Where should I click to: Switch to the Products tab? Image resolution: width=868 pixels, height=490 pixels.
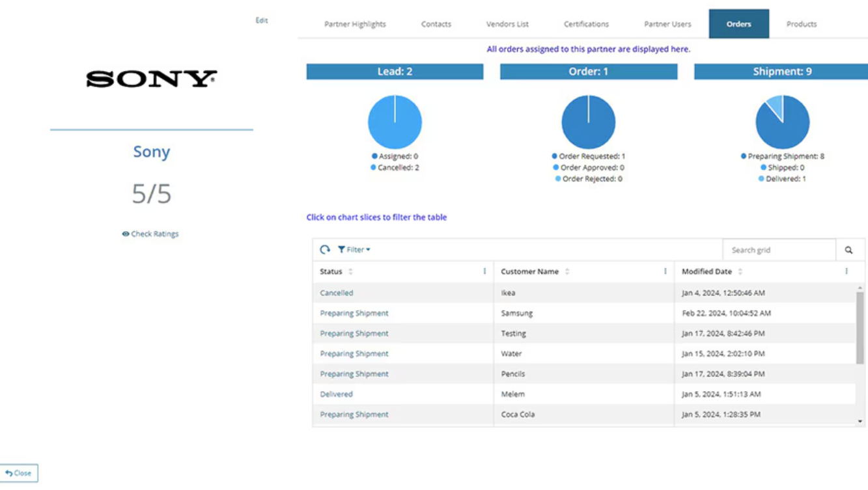[x=800, y=23]
